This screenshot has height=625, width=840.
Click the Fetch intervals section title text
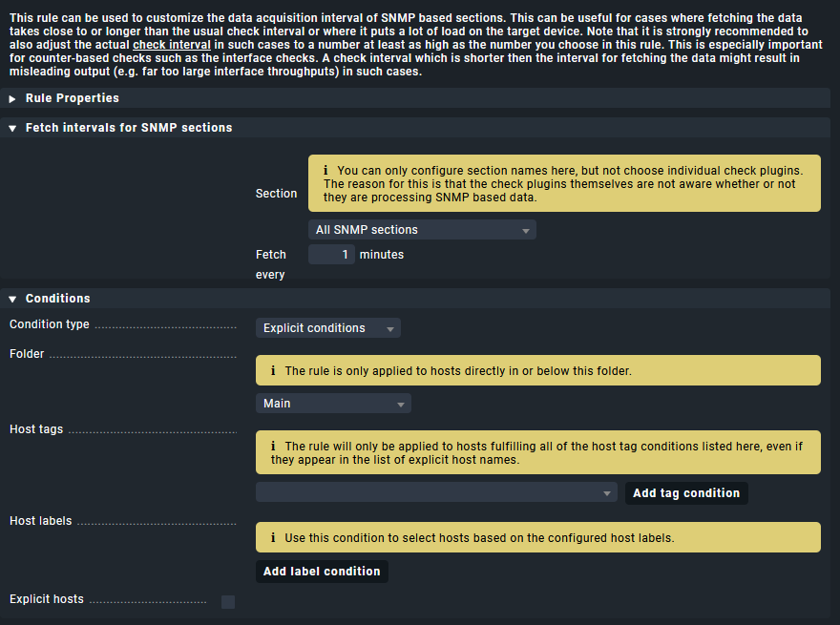(129, 128)
